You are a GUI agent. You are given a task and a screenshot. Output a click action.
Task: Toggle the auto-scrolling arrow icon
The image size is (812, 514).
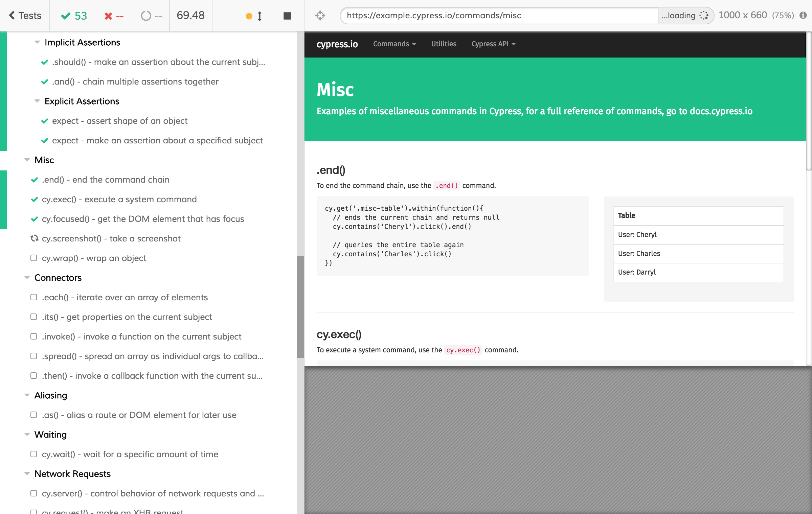coord(260,16)
